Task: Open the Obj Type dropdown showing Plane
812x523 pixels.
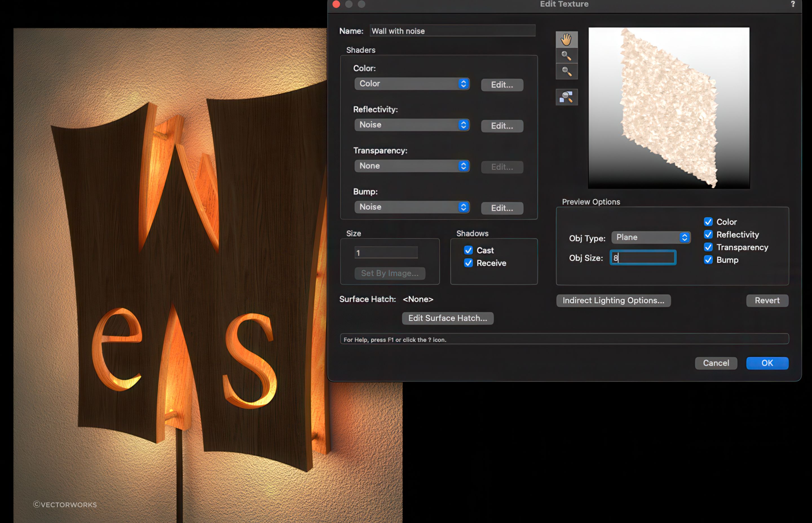Action: click(x=651, y=237)
